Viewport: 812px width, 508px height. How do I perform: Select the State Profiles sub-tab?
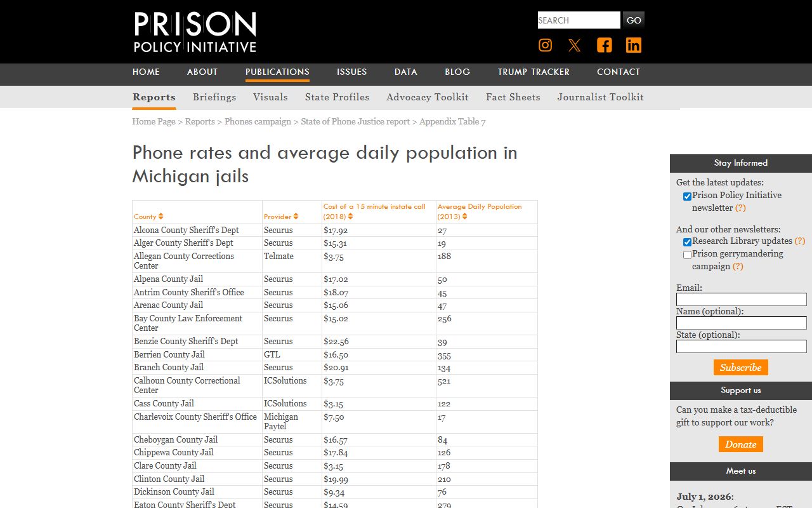pyautogui.click(x=337, y=97)
